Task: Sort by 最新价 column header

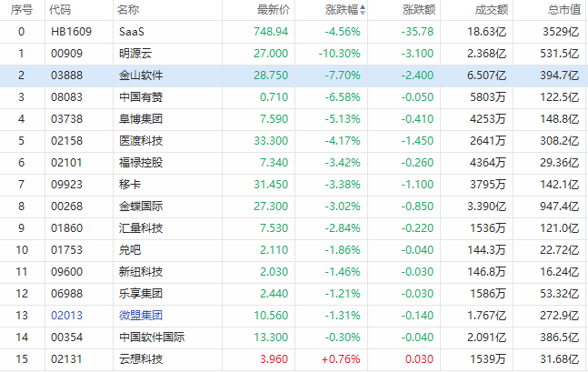Action: (x=274, y=10)
